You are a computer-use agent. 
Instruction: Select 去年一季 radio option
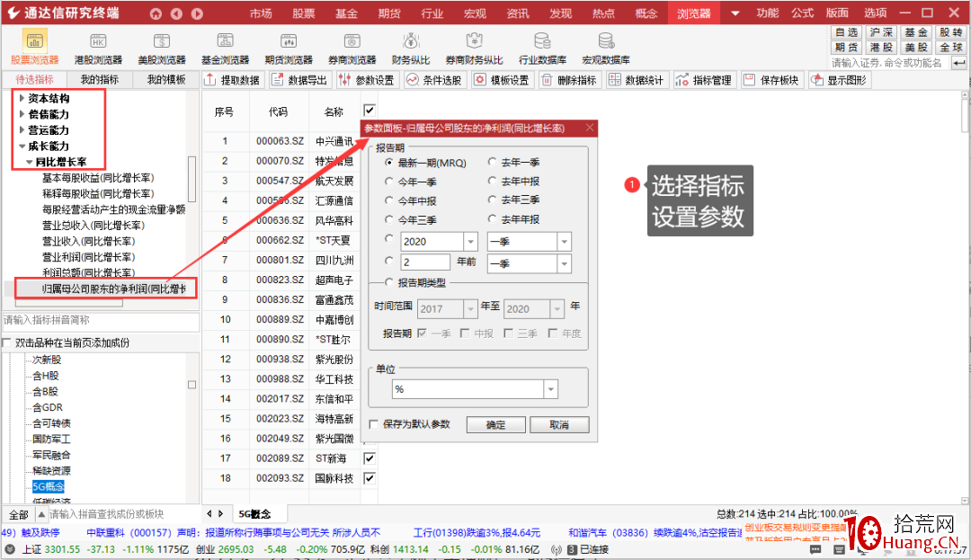coord(493,162)
